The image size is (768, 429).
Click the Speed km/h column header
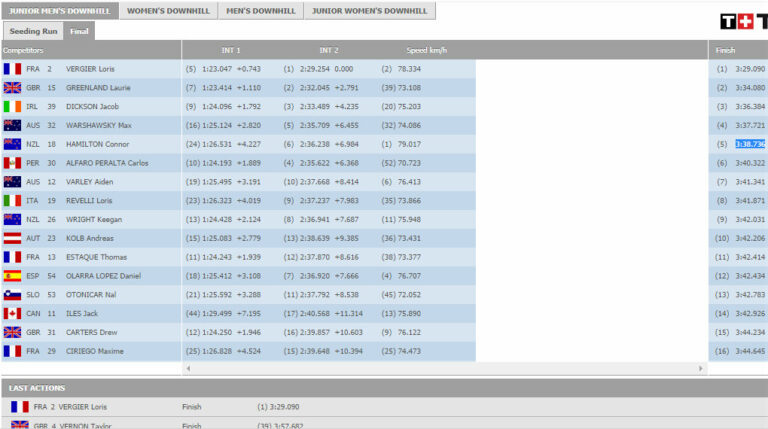[x=426, y=50]
